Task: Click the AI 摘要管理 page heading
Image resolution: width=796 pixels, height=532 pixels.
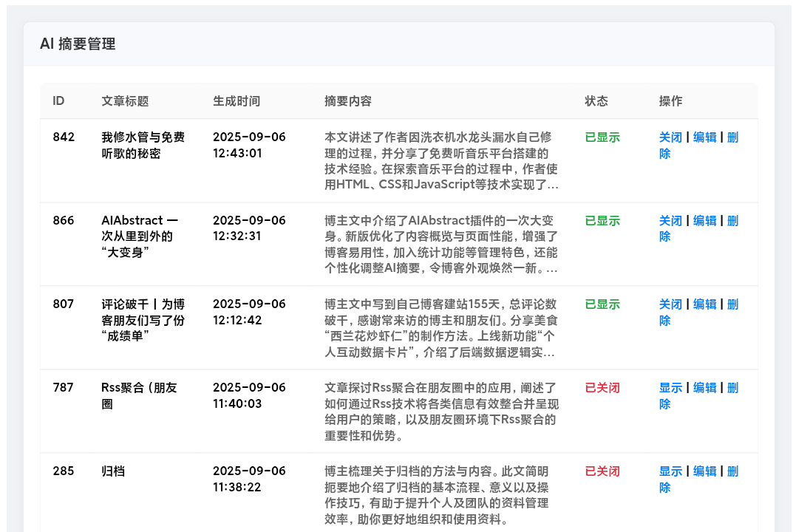Action: click(x=78, y=44)
